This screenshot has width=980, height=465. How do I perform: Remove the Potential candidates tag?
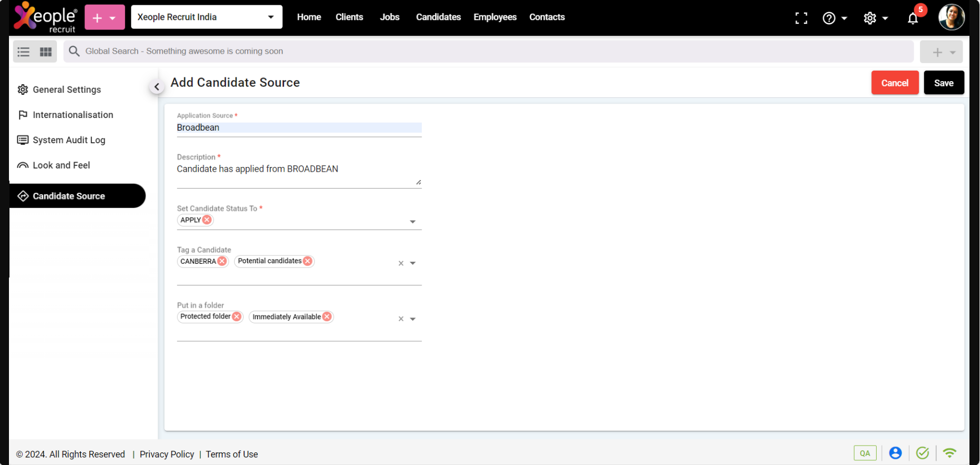point(308,261)
